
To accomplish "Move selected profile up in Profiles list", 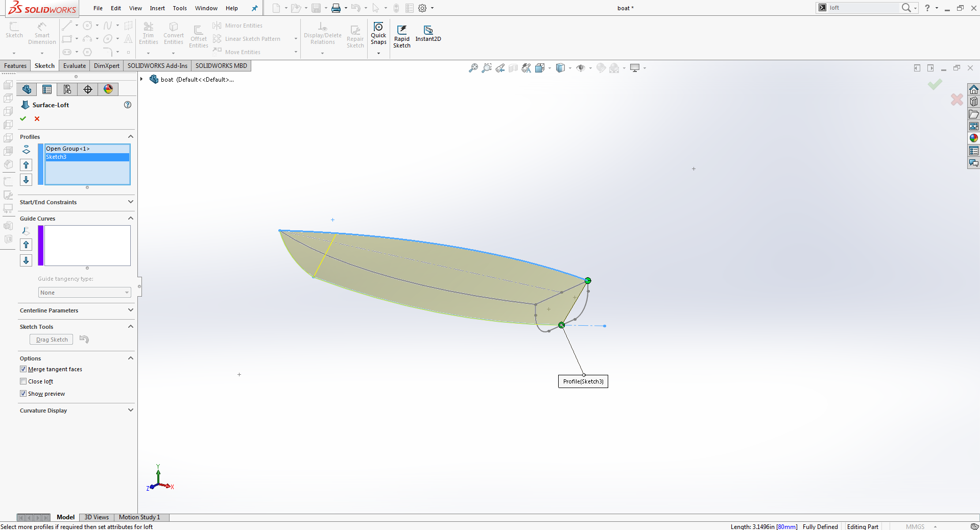I will 26,165.
